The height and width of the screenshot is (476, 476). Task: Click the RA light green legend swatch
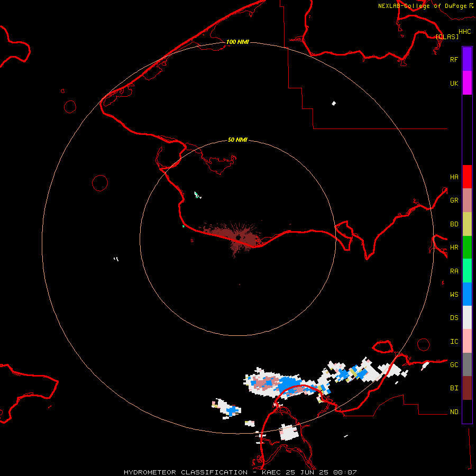pos(467,271)
